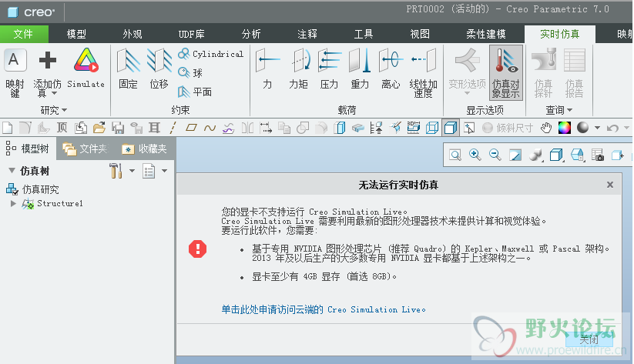Click the selection cursor box icon
This screenshot has height=364, width=634.
pyautogui.click(x=469, y=128)
